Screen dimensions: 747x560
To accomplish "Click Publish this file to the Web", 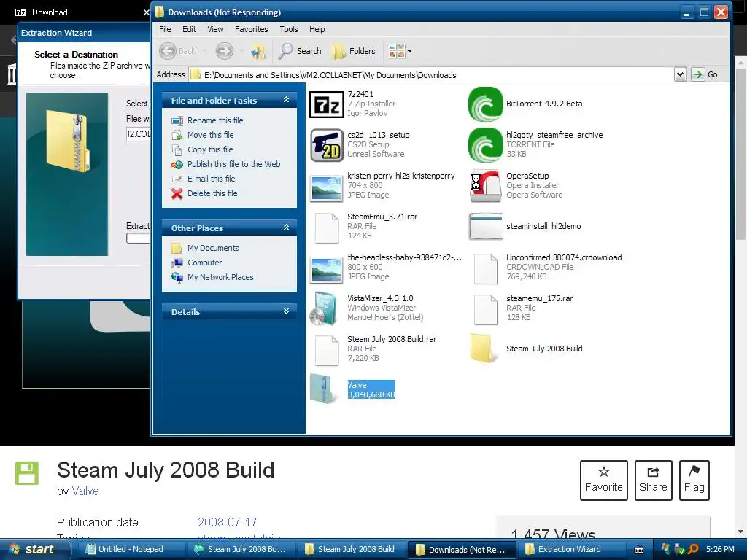I will pos(233,164).
